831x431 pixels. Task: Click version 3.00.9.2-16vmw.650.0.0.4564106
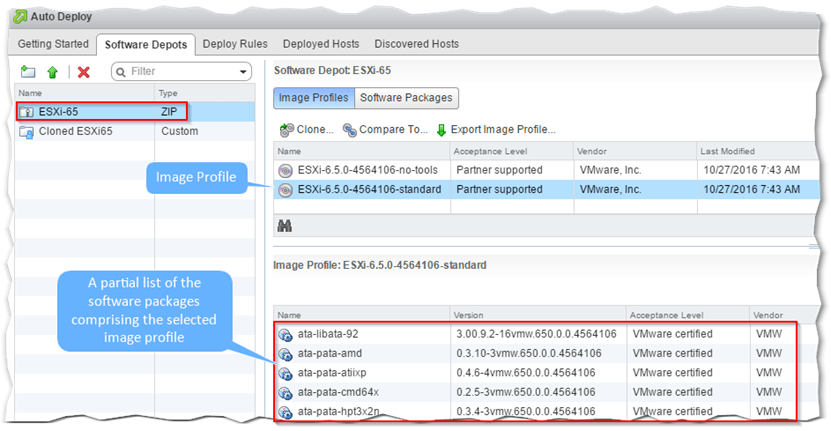536,334
